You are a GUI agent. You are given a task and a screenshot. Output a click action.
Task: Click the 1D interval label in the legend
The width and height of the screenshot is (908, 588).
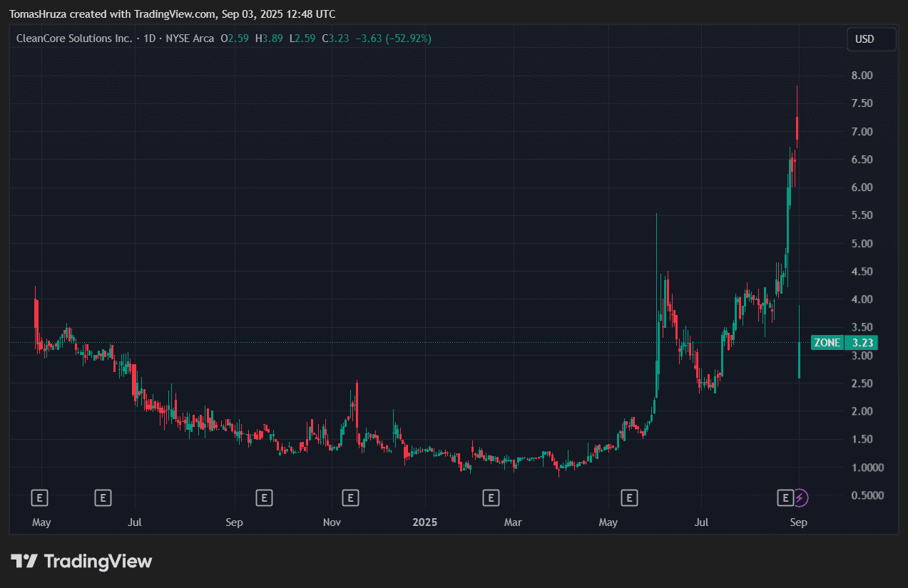click(150, 38)
